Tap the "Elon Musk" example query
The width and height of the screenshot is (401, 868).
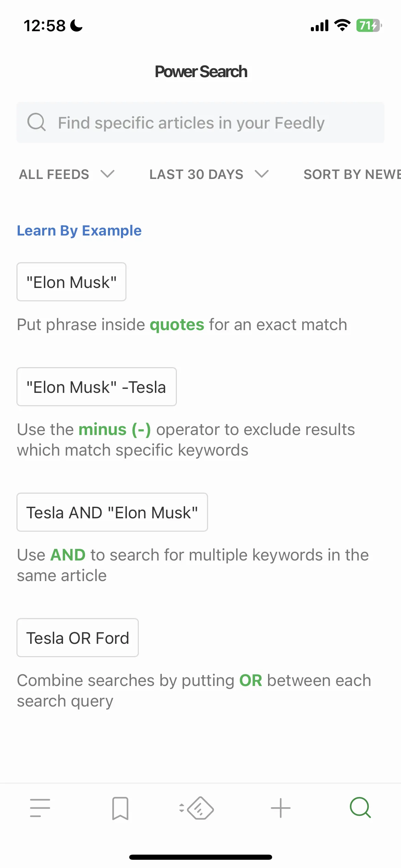point(72,282)
